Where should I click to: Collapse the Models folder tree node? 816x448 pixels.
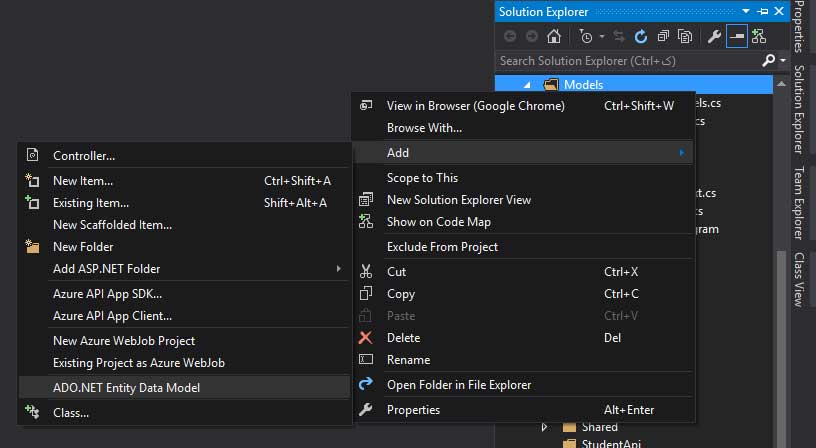click(527, 85)
